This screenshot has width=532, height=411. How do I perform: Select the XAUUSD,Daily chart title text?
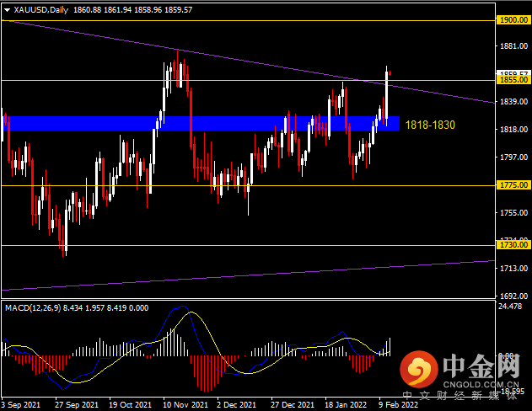click(x=41, y=10)
